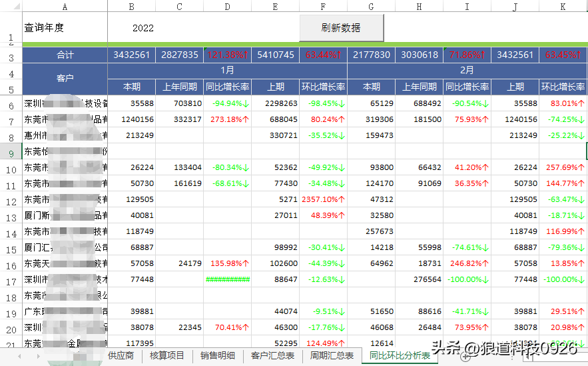
Task: Select cell with value 2298263
Action: click(276, 103)
